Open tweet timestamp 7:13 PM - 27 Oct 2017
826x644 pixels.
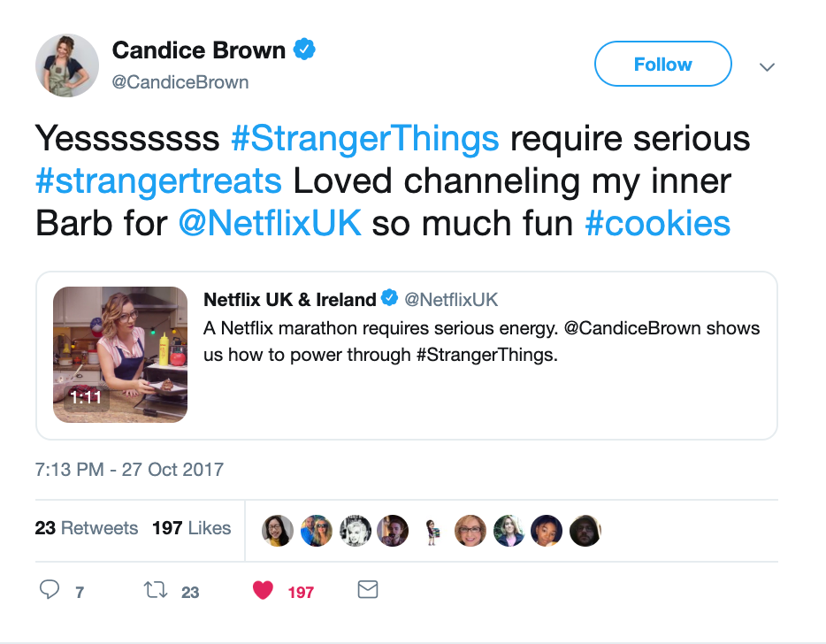tap(130, 470)
